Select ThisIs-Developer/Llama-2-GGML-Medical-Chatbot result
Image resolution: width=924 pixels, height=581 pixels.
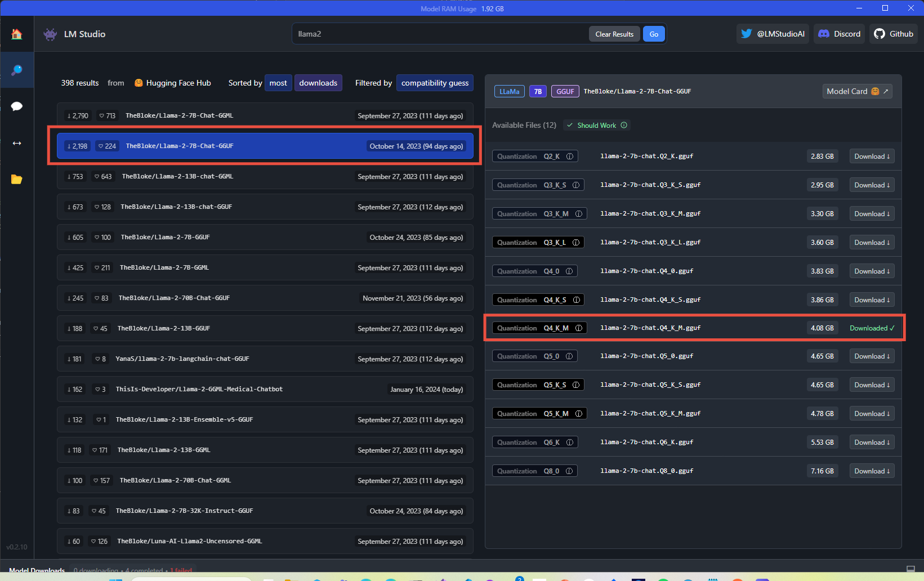265,389
